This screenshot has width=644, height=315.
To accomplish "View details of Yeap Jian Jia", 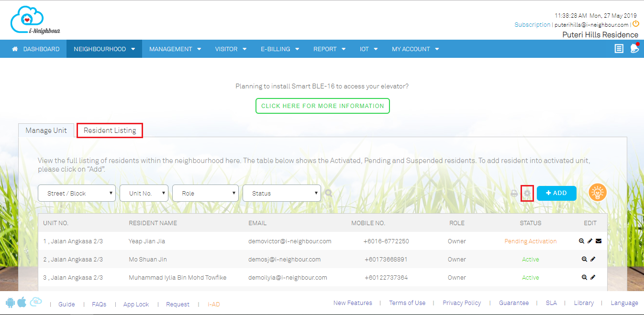I will click(x=581, y=241).
